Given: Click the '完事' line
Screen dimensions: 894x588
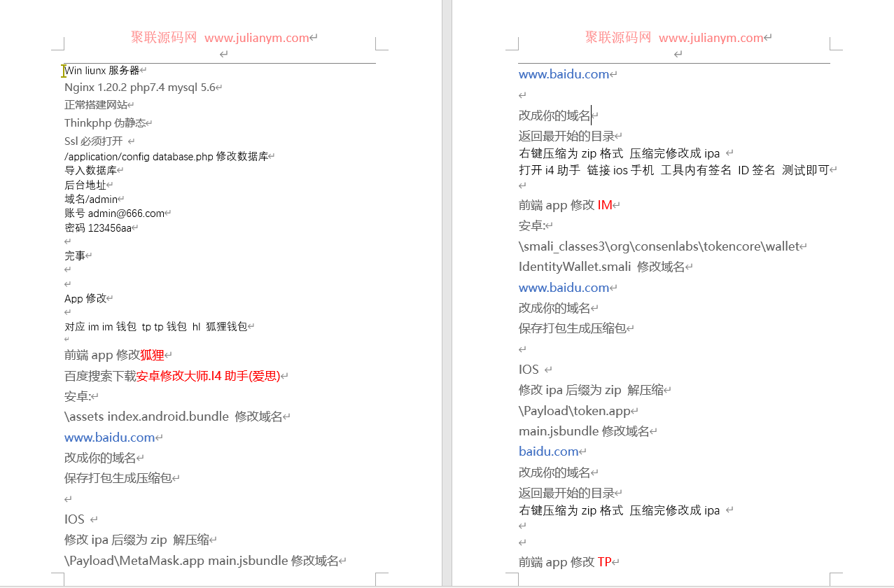Looking at the screenshot, I should (75, 256).
